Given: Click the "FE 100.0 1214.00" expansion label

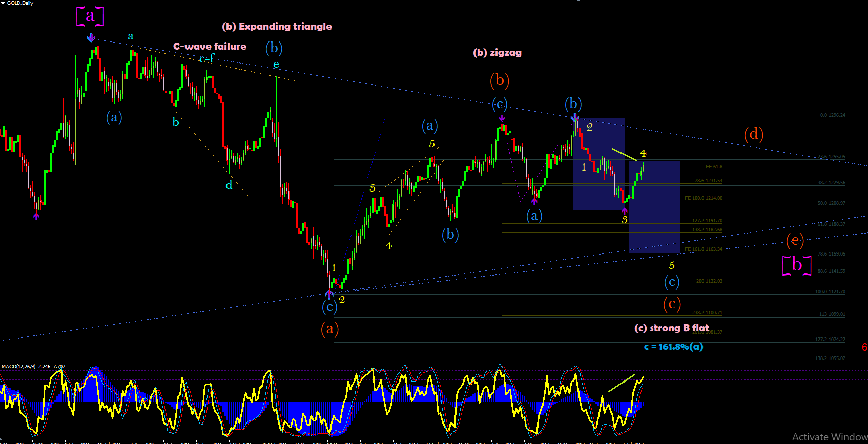Looking at the screenshot, I should [704, 198].
